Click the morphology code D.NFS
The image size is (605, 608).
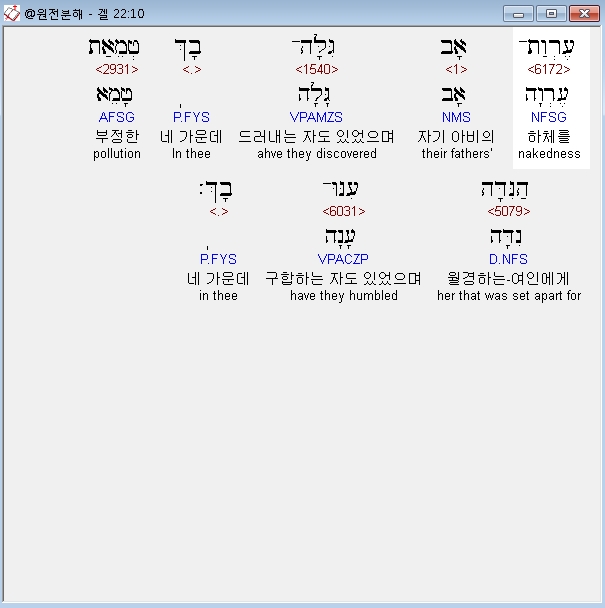[508, 259]
